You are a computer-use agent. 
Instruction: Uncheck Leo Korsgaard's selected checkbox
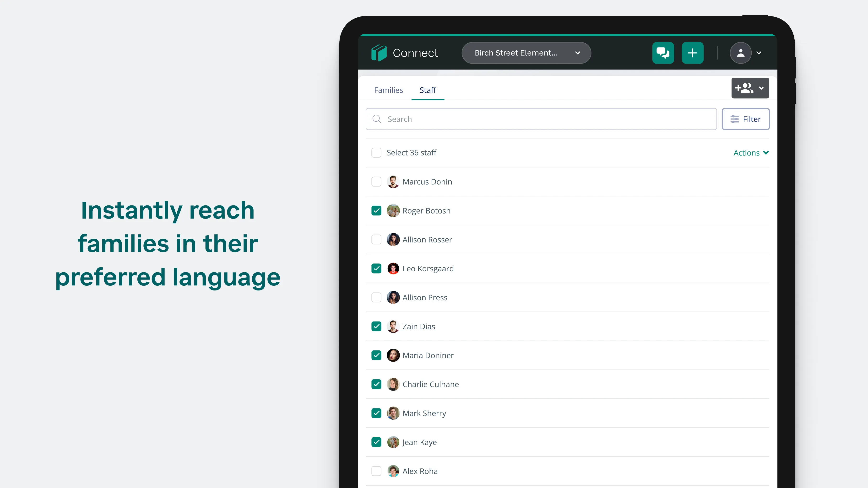(376, 268)
